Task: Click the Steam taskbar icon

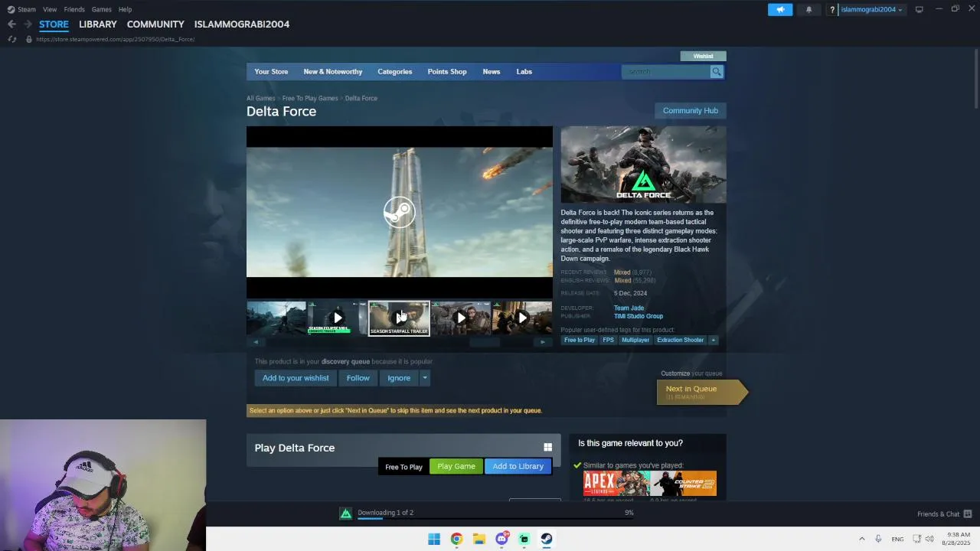Action: (x=547, y=539)
